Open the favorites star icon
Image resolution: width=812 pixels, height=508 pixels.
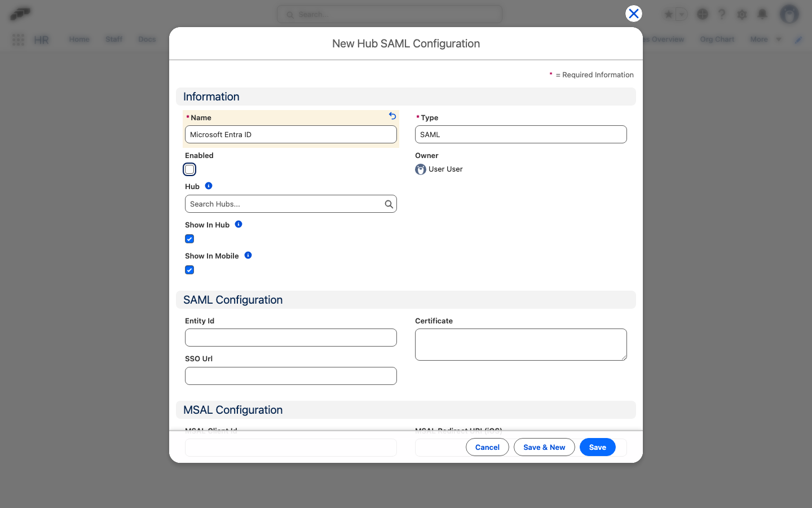(669, 14)
